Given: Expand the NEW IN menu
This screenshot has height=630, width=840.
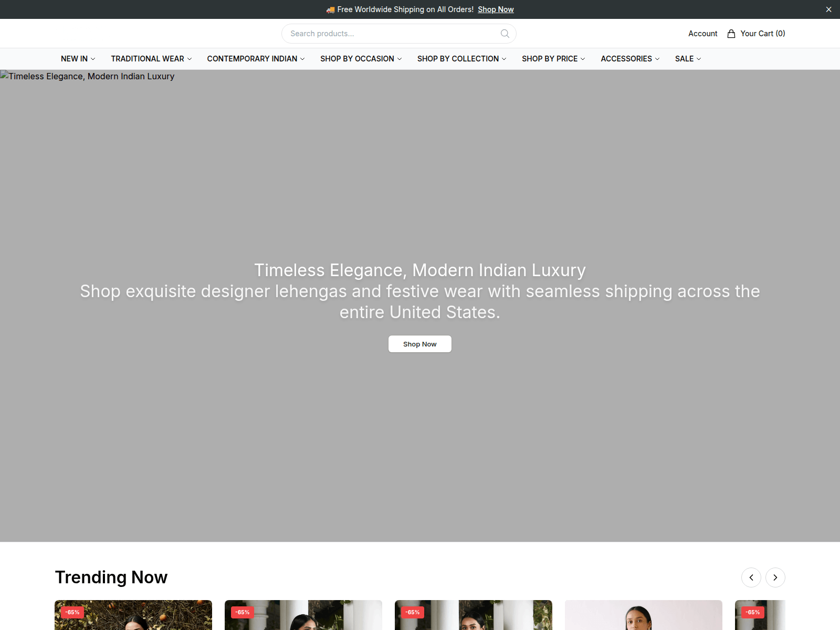Looking at the screenshot, I should (78, 59).
